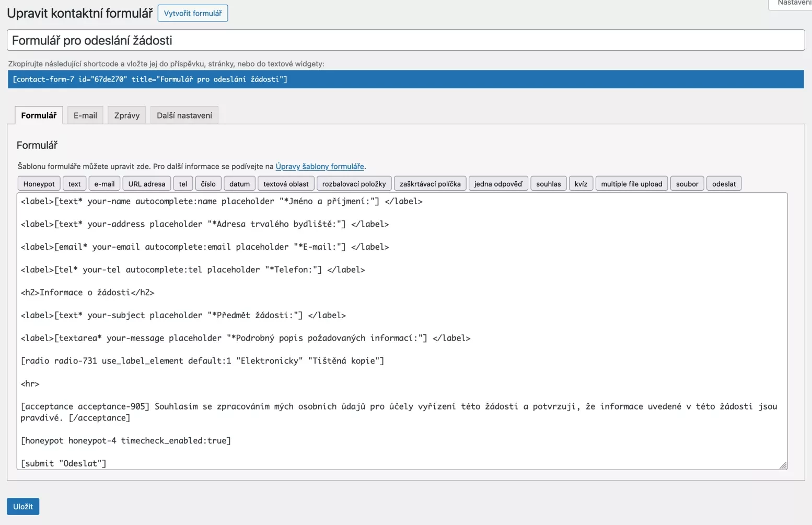
Task: Add a 'datum' date field tag
Action: pyautogui.click(x=239, y=184)
